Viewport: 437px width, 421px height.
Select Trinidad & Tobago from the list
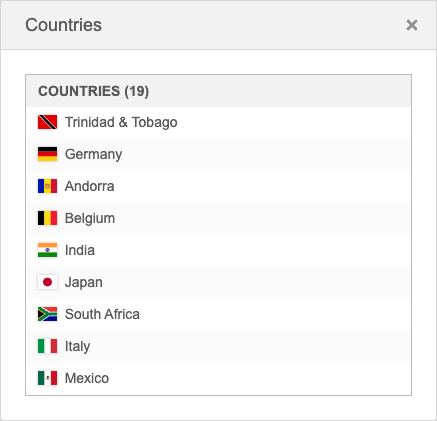point(218,122)
